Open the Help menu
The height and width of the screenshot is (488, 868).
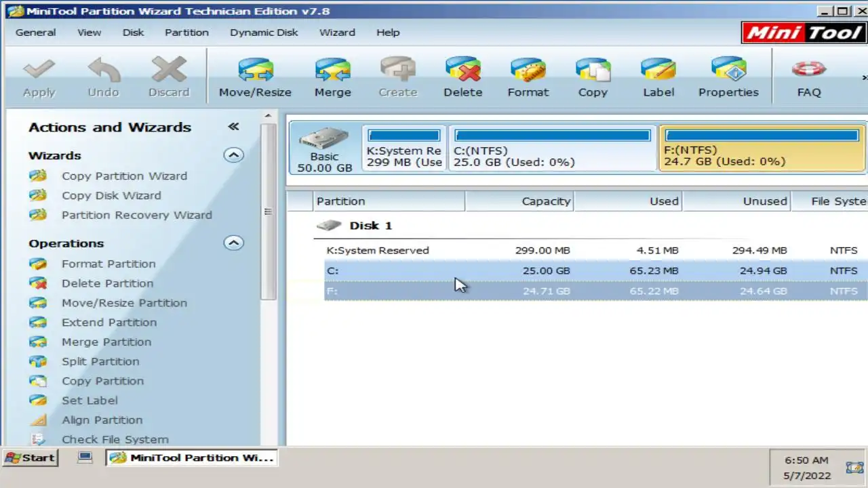pos(388,33)
